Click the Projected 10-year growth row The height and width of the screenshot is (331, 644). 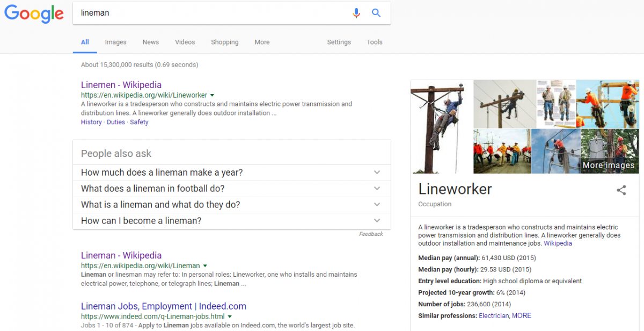[x=472, y=293]
